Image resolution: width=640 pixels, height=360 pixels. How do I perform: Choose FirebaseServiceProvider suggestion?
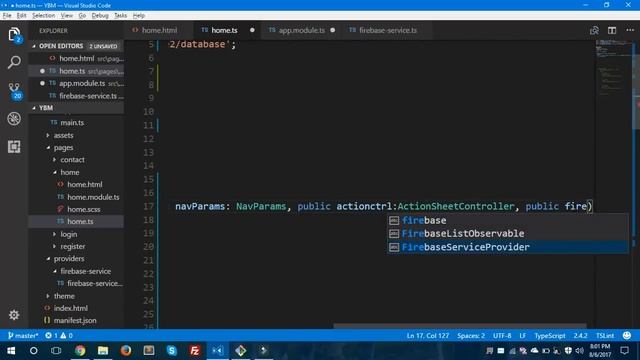click(507, 247)
